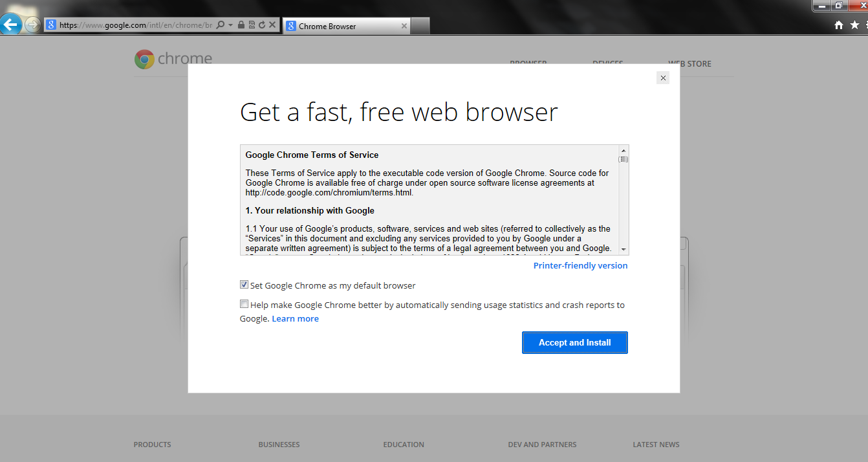Click the Accept and Install button

click(x=575, y=343)
